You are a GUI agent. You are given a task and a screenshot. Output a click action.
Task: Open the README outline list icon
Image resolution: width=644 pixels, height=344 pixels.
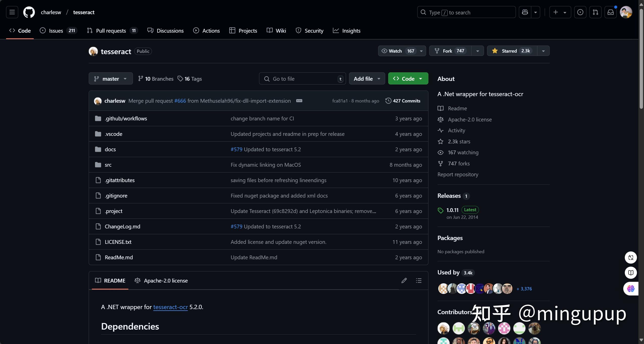(x=419, y=281)
